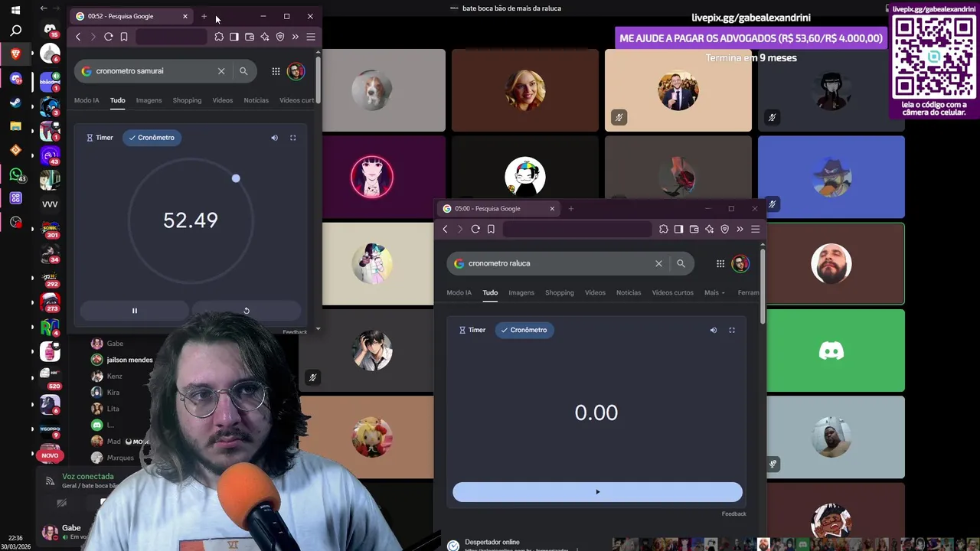Open Google account avatar in samurai window

[x=296, y=71]
